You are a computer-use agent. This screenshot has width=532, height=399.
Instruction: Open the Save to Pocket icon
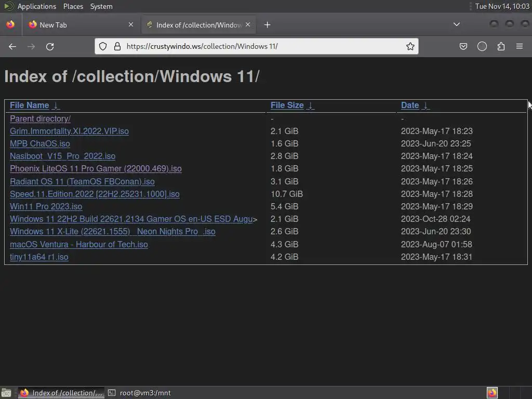coord(463,46)
